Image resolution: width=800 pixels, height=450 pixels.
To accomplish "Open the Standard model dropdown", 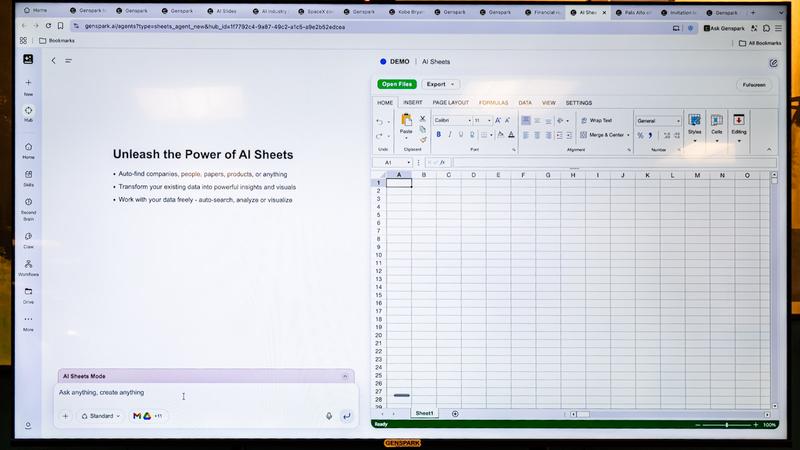I will [101, 416].
